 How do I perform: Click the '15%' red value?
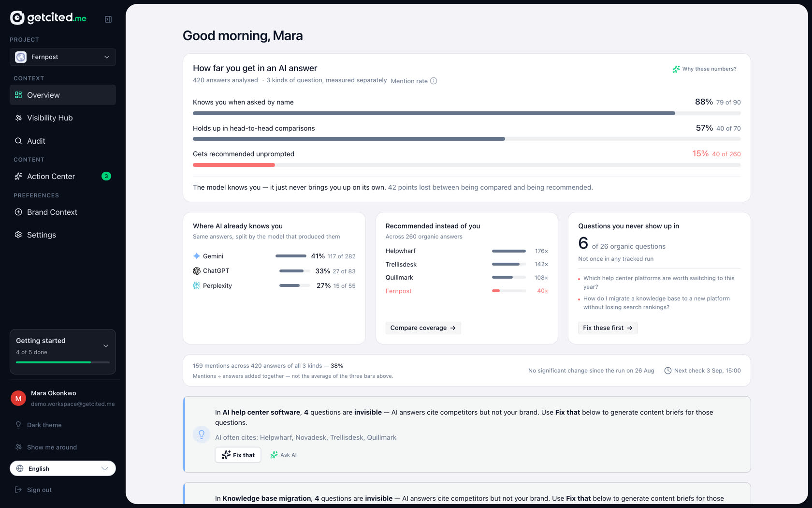click(x=700, y=153)
